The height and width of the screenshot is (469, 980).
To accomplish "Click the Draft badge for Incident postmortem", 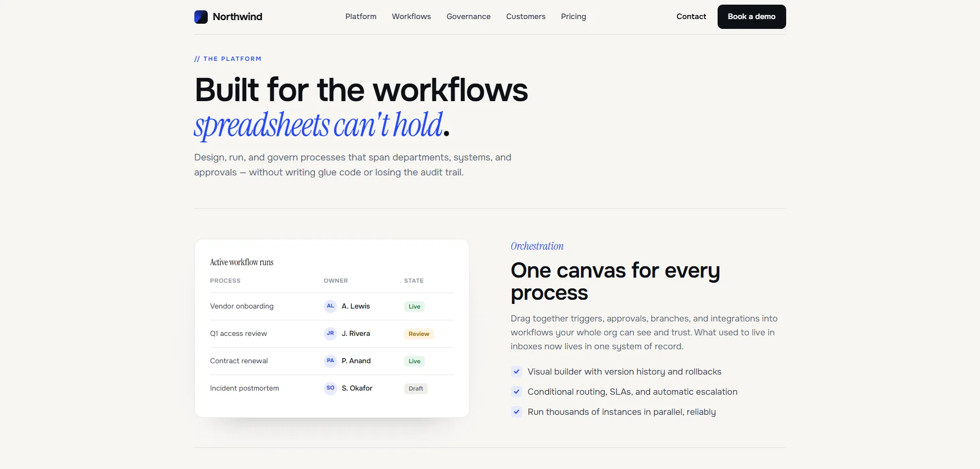I will [x=416, y=389].
